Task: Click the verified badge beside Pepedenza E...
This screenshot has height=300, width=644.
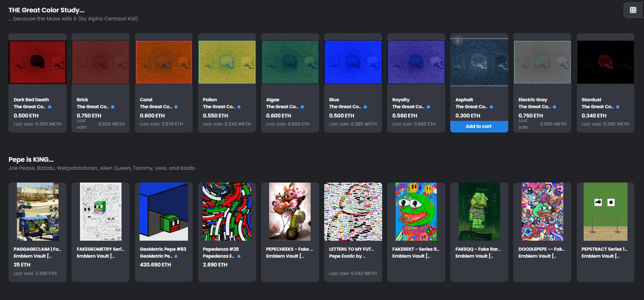Action: [x=239, y=256]
